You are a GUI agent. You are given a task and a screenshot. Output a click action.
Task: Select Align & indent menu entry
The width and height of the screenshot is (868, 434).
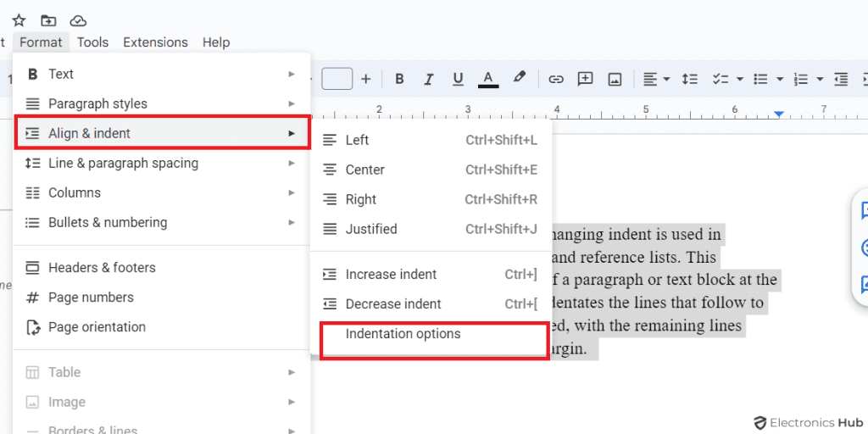161,133
